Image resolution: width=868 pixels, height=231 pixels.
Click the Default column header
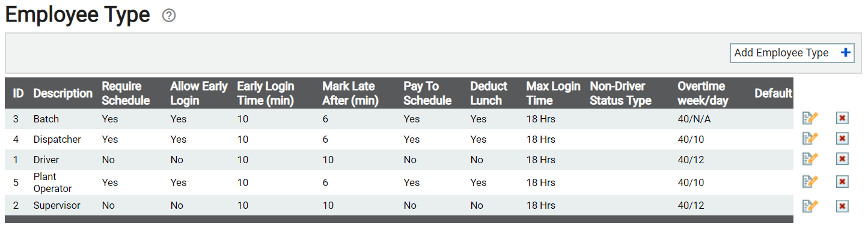773,94
